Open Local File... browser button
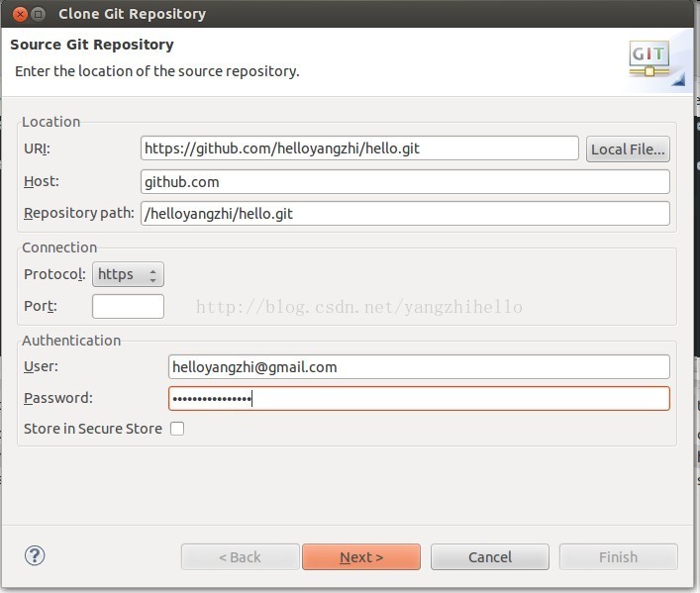Viewport: 700px width, 593px height. pos(628,149)
